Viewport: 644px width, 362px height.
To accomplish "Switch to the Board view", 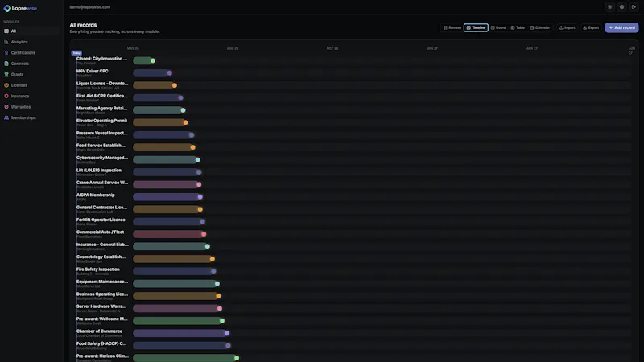I will [498, 27].
